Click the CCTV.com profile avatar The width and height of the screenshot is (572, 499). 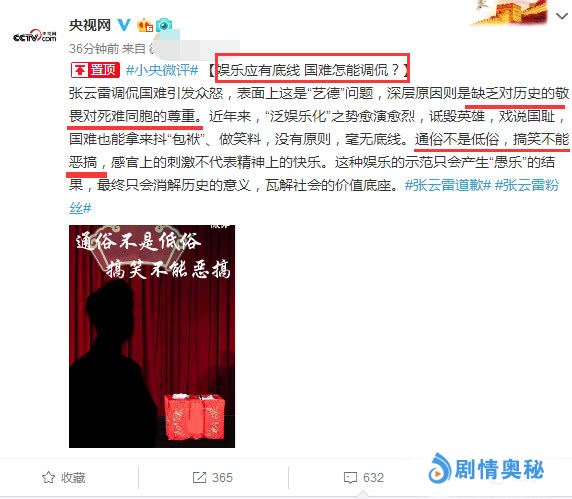point(35,36)
